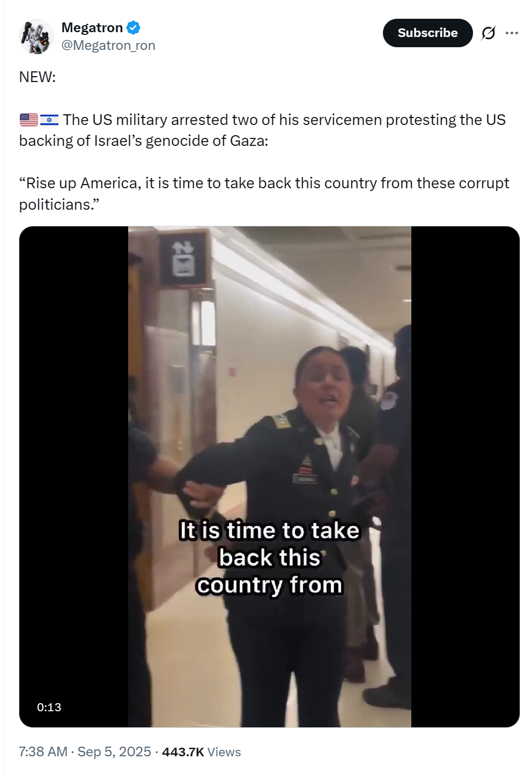View the 443.7K Views count
The image size is (532, 774).
click(x=201, y=752)
